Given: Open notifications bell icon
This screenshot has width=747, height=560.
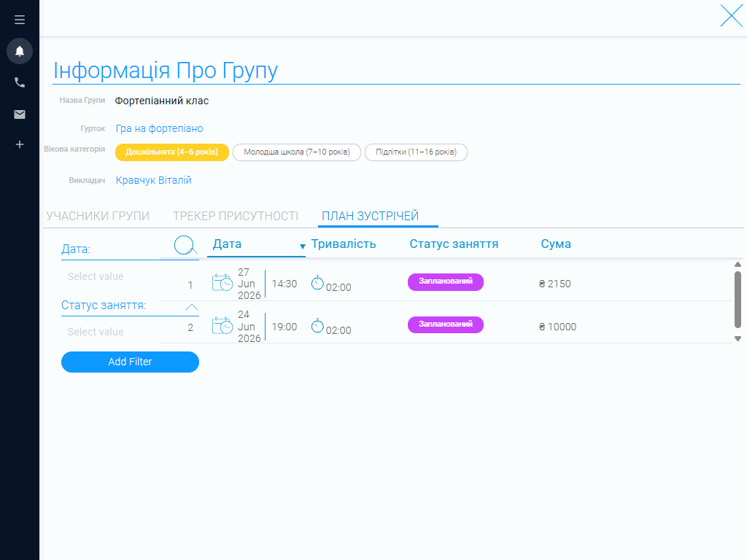Looking at the screenshot, I should tap(20, 51).
